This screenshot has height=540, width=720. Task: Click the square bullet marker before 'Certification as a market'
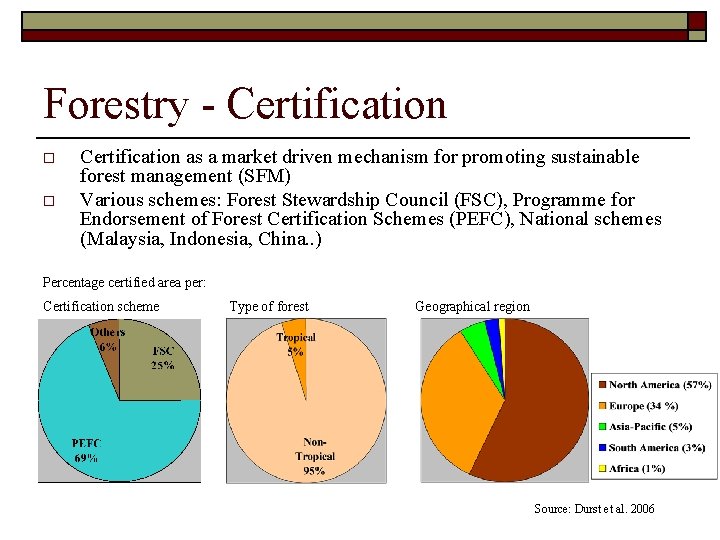(x=49, y=158)
